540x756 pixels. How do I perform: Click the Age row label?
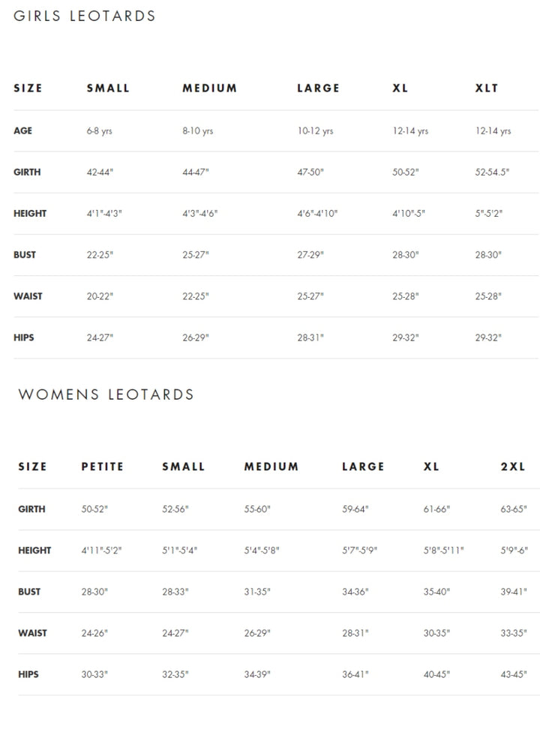click(23, 130)
